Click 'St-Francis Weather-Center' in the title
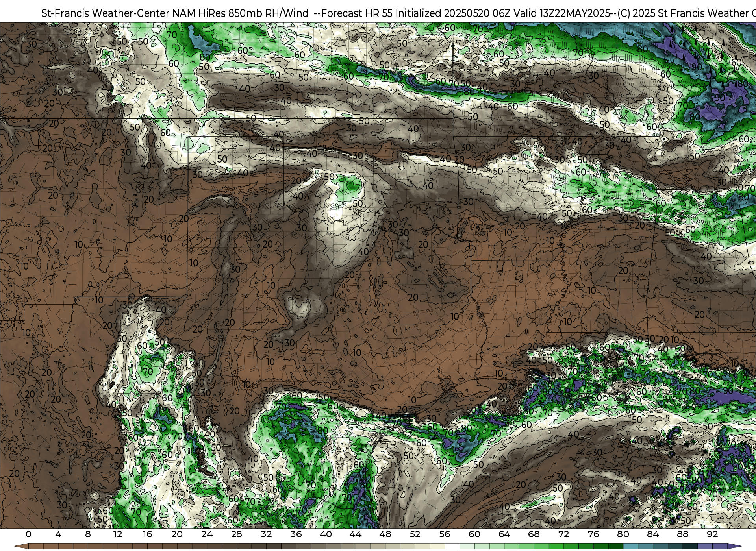The image size is (756, 551). [x=106, y=13]
